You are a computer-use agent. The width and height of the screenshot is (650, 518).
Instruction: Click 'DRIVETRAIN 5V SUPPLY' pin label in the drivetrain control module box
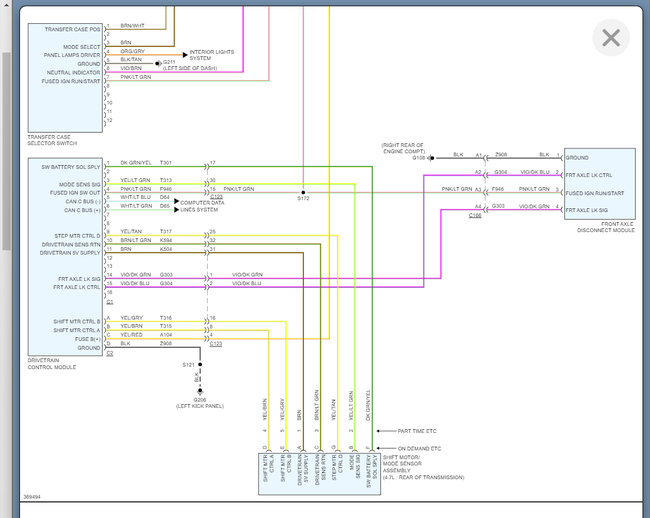tap(70, 253)
